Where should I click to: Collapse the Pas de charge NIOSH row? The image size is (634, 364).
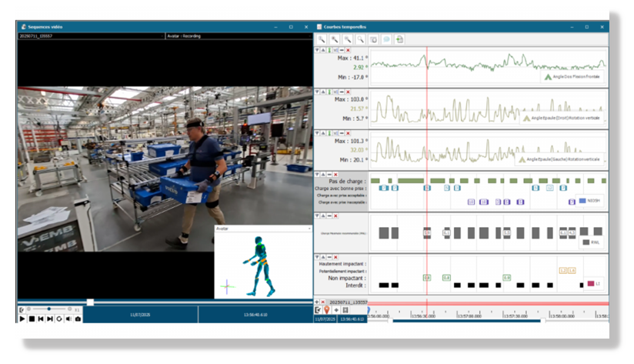[x=317, y=174]
